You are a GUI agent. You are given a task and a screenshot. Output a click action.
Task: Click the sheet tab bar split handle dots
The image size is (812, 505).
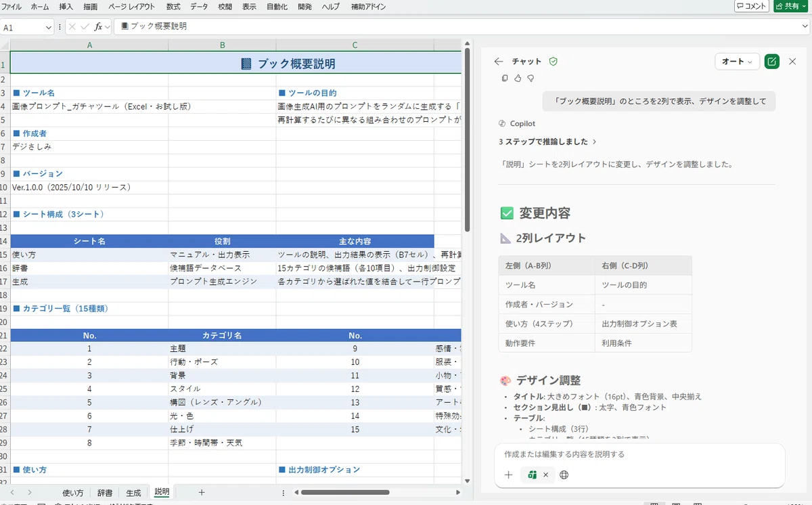(x=283, y=492)
